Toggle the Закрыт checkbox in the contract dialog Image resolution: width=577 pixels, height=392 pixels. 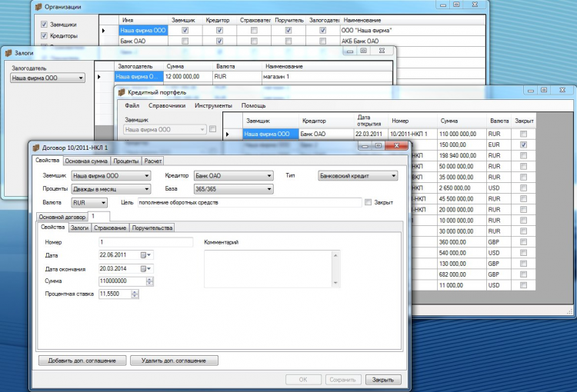pyautogui.click(x=367, y=203)
